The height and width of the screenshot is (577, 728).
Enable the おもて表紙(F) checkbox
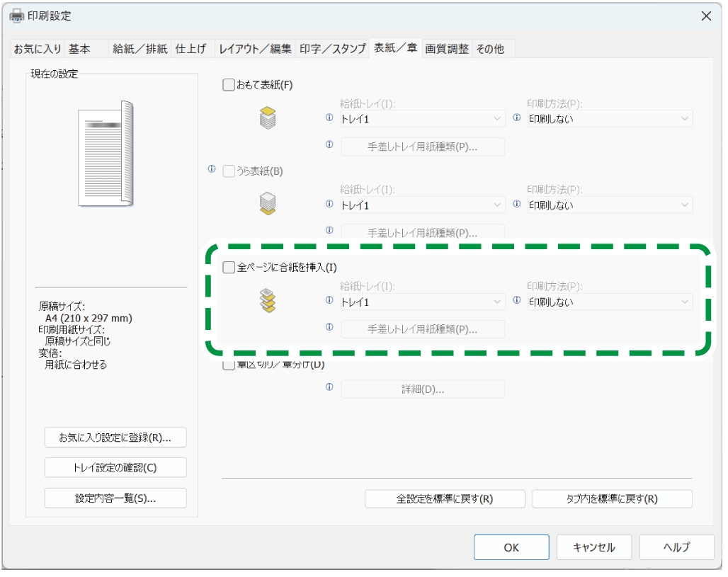click(x=228, y=85)
